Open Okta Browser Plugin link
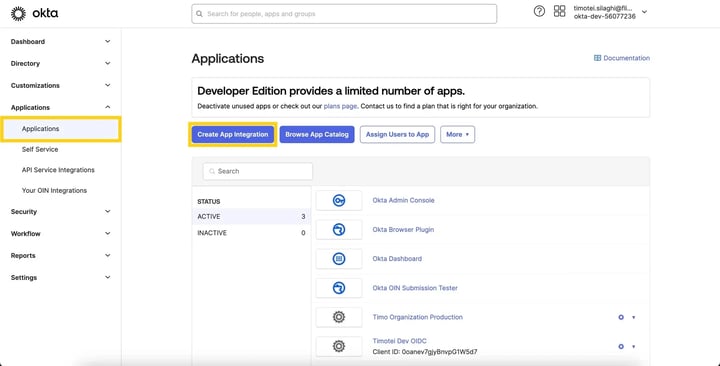Image resolution: width=720 pixels, height=366 pixels. click(403, 230)
